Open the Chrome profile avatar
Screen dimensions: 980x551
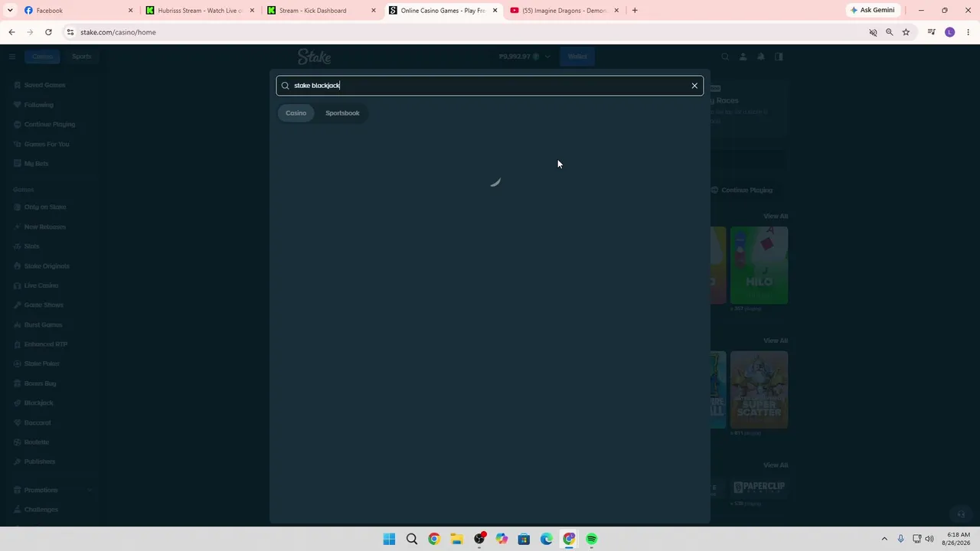pos(950,32)
